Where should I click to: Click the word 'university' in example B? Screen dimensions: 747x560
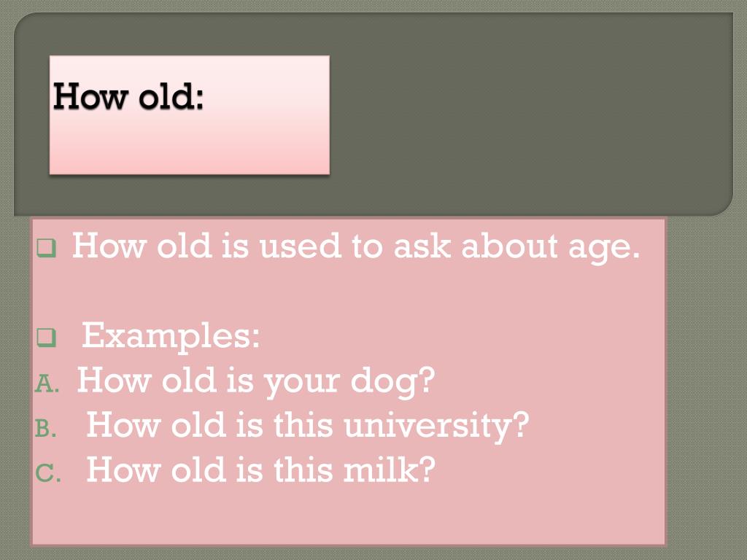(430, 426)
